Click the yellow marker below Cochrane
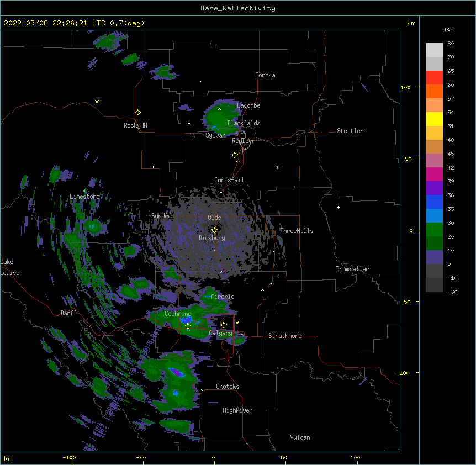This screenshot has width=476, height=465. [188, 326]
